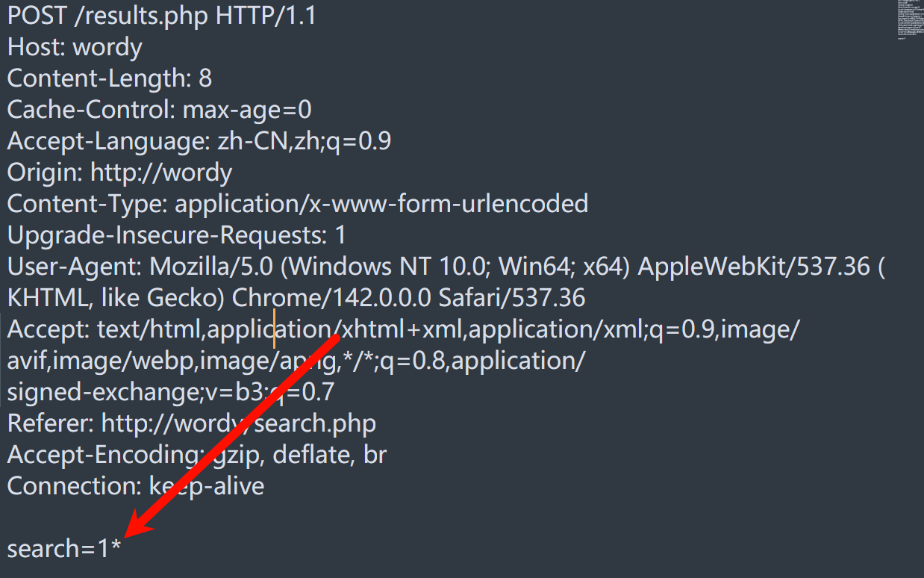This screenshot has width=924, height=578.
Task: Click the Content-Type application/x-www-form-urlencoded line
Action: pos(297,203)
